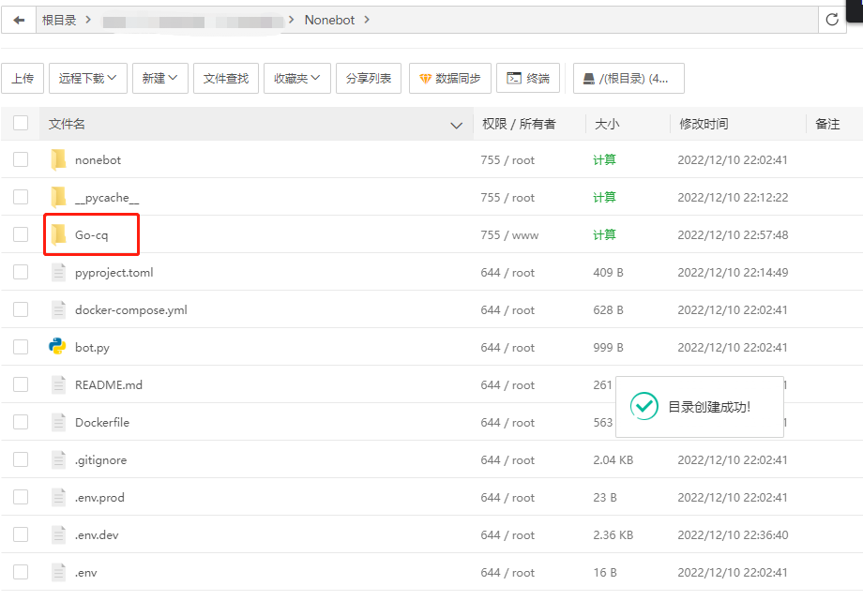
Task: Open the __pycache__ folder icon
Action: 58,198
